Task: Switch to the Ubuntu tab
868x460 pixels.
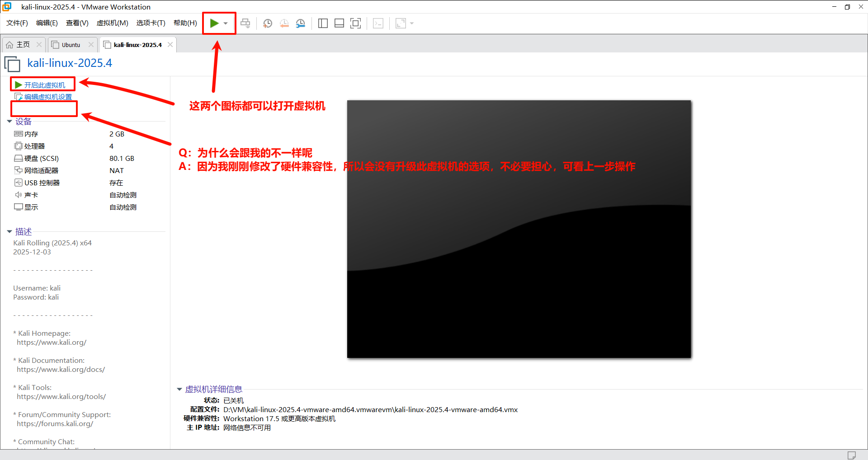Action: tap(71, 45)
